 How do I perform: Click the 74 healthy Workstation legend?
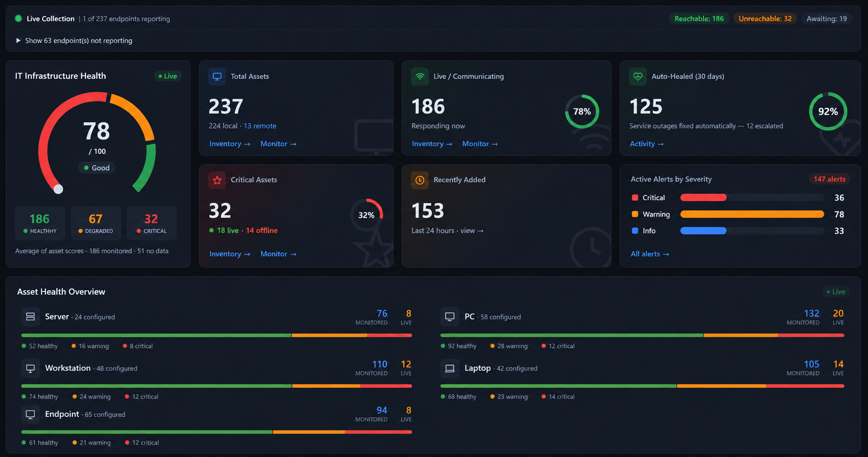[x=40, y=397]
